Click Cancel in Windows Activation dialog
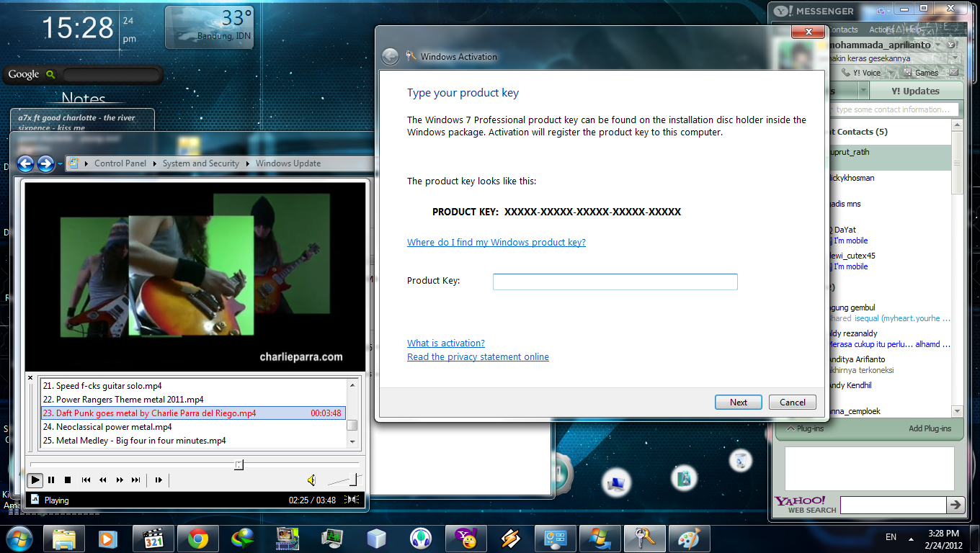Viewport: 980px width, 553px height. click(793, 403)
